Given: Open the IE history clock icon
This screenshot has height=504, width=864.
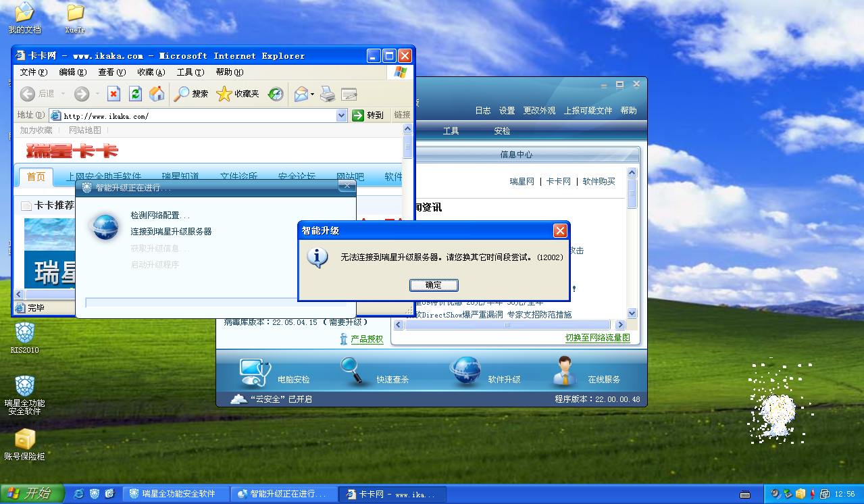Looking at the screenshot, I should (x=276, y=94).
